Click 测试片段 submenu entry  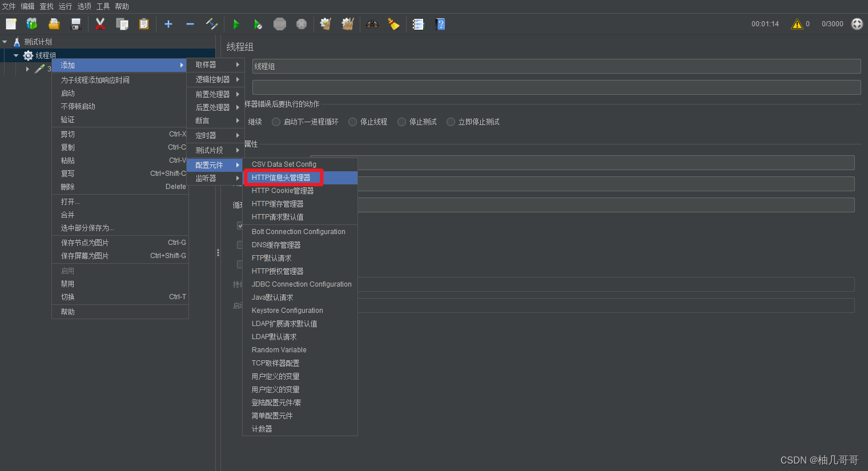click(215, 150)
